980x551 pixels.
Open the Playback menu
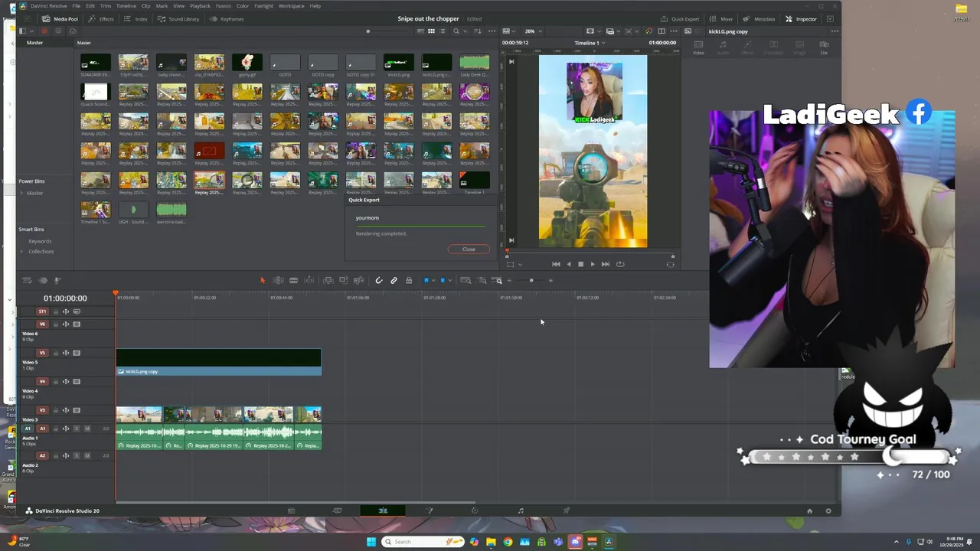(200, 6)
